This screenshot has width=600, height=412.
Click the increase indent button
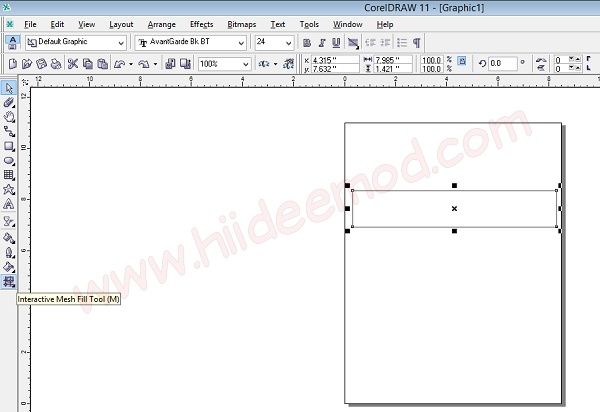click(x=385, y=42)
